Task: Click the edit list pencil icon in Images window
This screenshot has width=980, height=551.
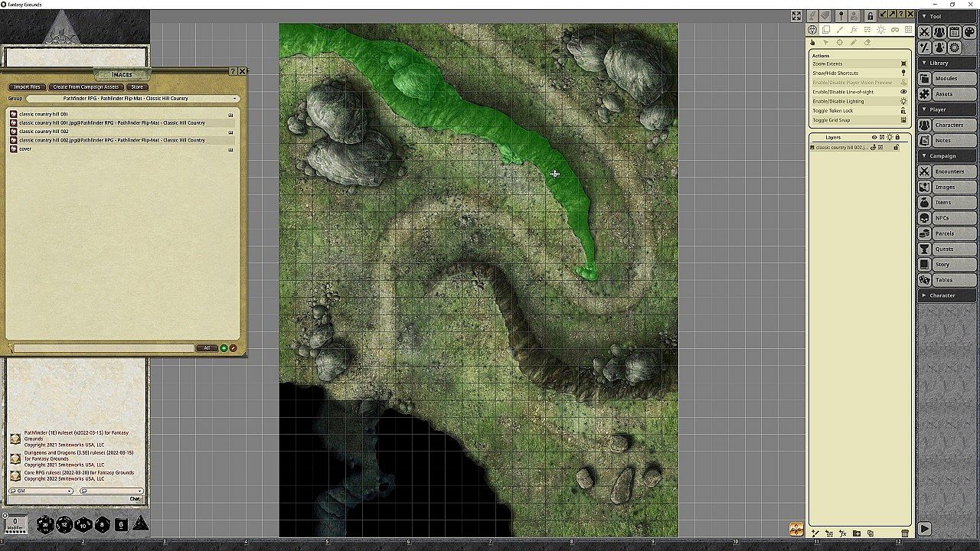Action: tap(233, 348)
